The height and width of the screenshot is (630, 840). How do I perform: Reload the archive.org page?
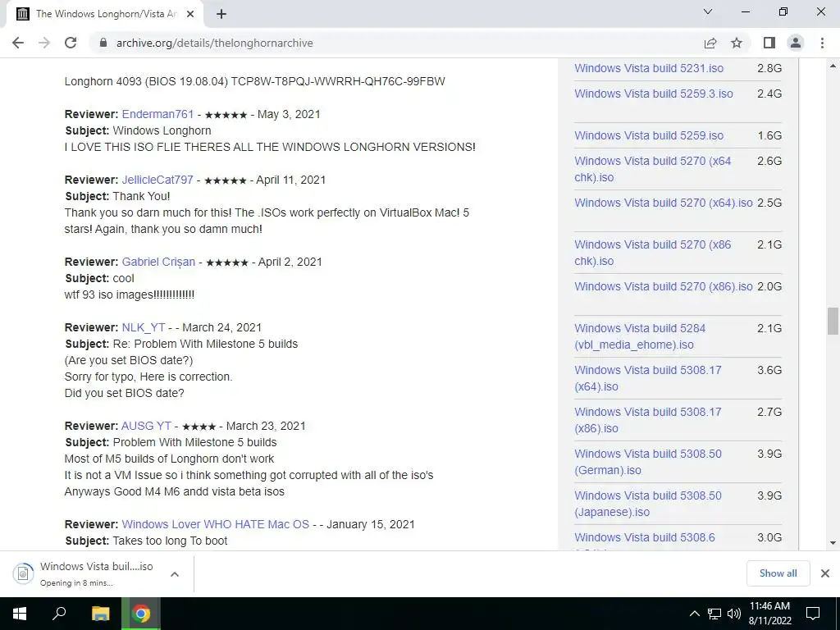point(71,43)
